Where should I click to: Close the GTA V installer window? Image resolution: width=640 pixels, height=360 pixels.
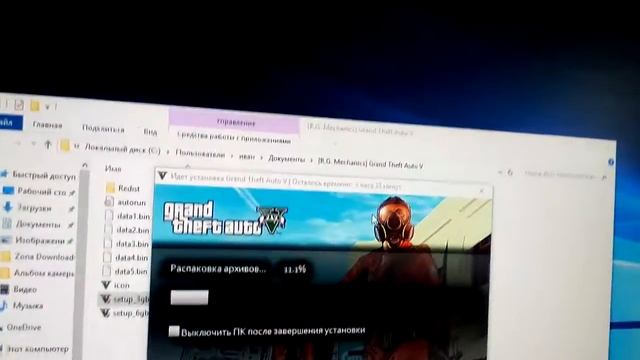[482, 191]
